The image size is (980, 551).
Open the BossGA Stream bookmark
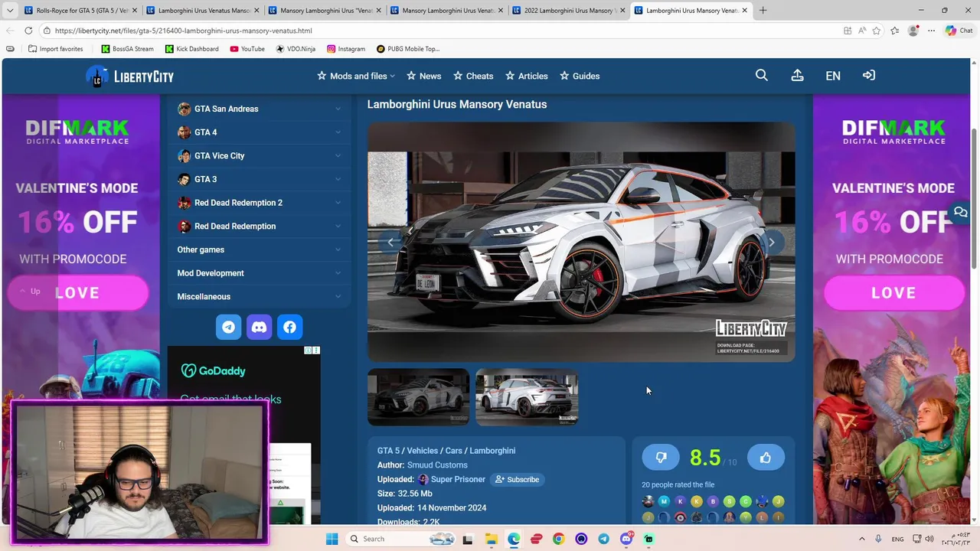[127, 49]
